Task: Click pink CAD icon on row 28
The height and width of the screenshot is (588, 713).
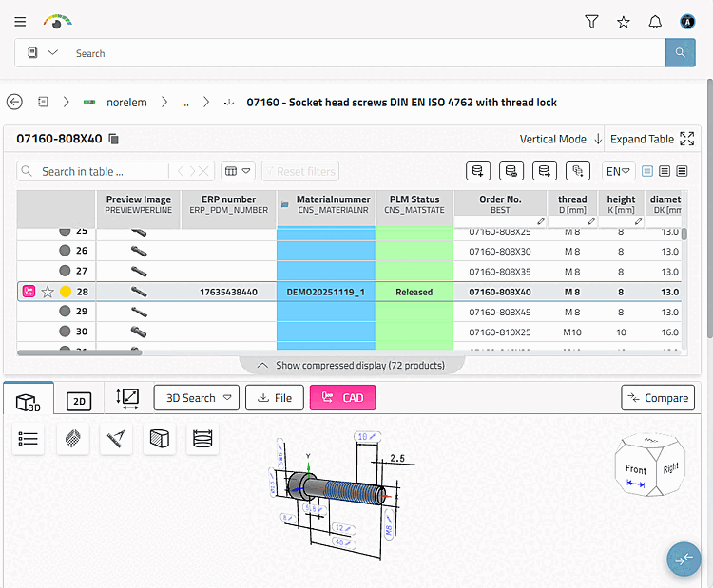Action: point(29,292)
